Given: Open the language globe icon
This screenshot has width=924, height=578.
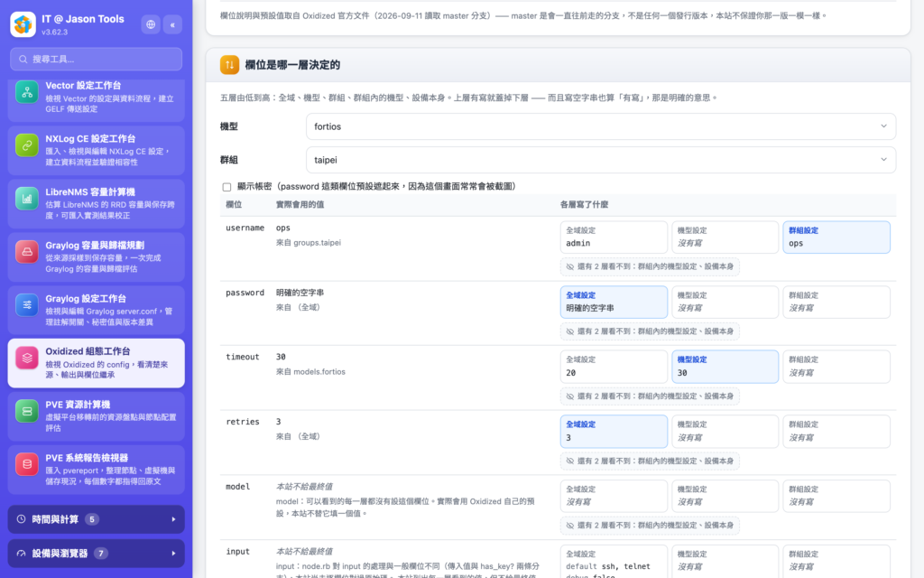Looking at the screenshot, I should coord(151,24).
